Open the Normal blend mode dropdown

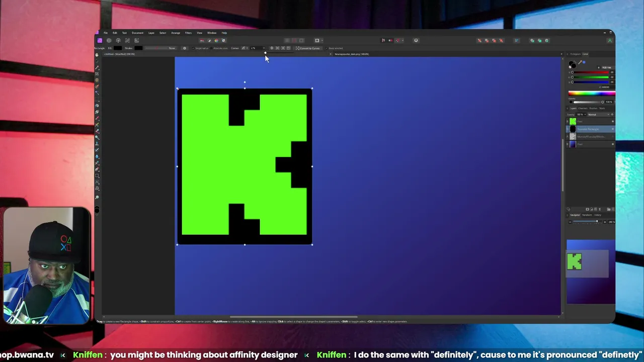pos(598,115)
